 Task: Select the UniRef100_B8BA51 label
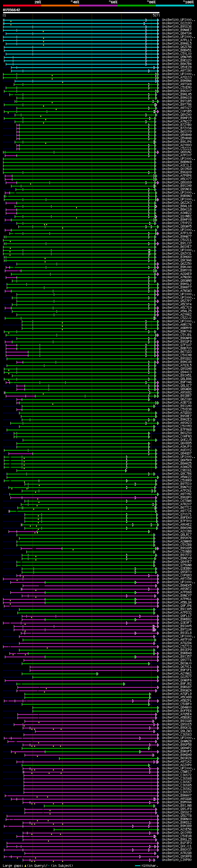(177, 50)
